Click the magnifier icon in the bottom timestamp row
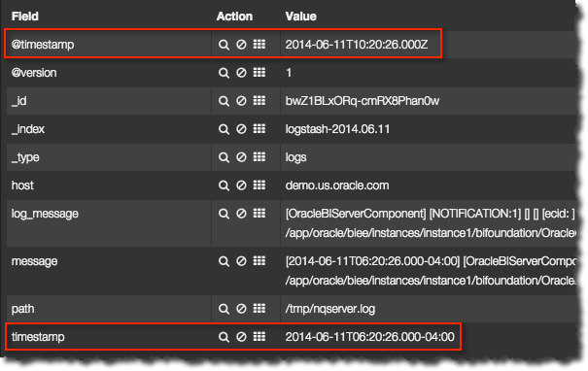Image resolution: width=588 pixels, height=371 pixels. click(x=224, y=337)
